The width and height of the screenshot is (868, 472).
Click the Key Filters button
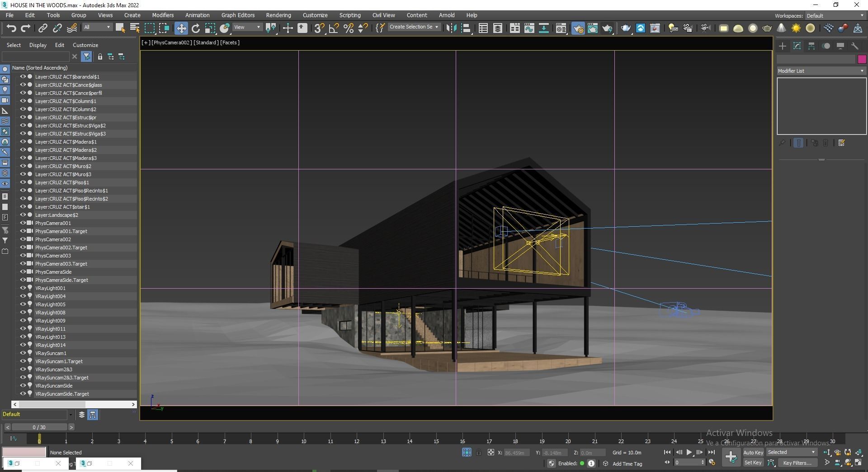click(x=797, y=463)
